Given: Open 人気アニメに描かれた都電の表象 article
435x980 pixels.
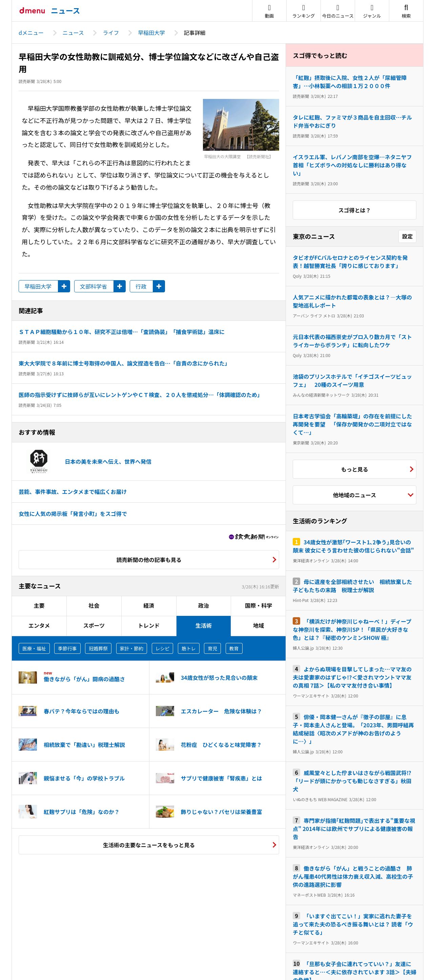Looking at the screenshot, I should (x=352, y=301).
